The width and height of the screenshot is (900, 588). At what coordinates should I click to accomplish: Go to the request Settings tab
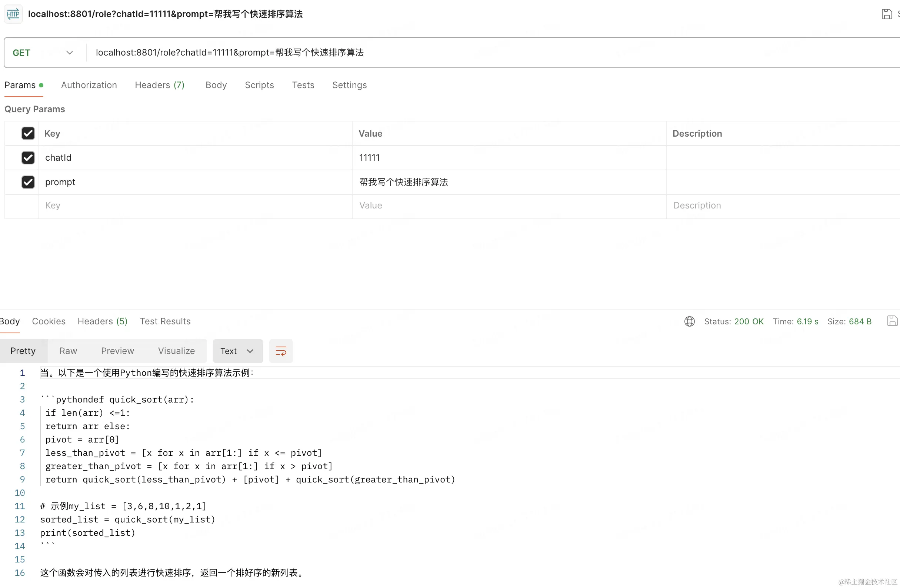coord(349,85)
